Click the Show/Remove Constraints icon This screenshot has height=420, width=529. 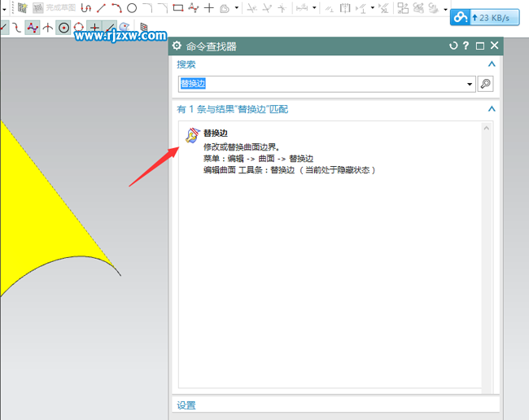coord(384,8)
